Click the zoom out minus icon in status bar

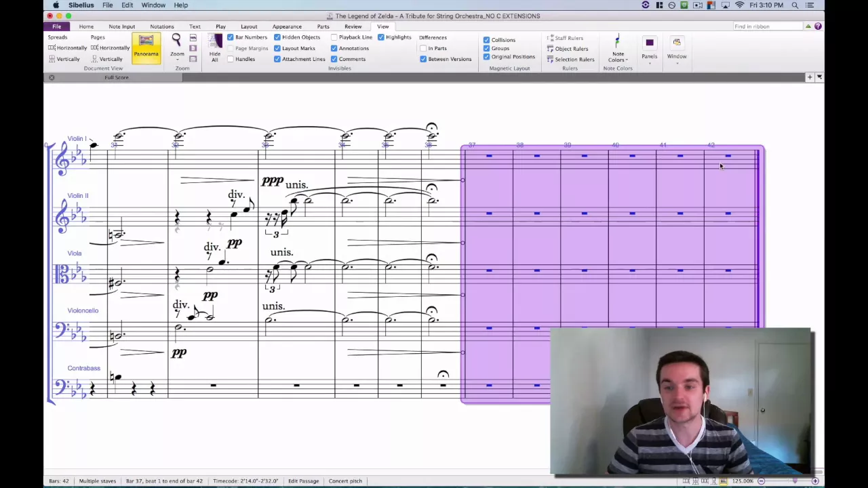(761, 481)
